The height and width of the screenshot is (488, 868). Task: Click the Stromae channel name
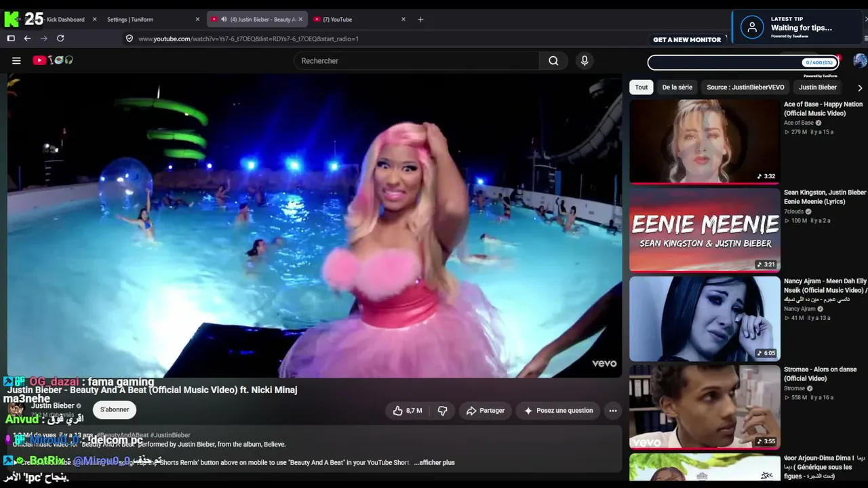pos(794,388)
